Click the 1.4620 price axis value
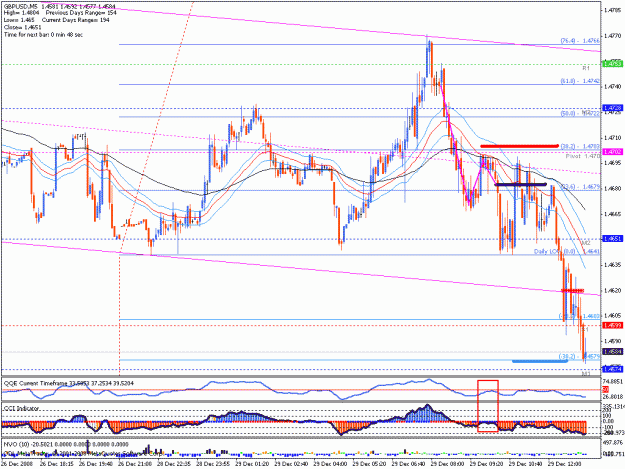Screen dimensions: 625x469 coord(613,290)
